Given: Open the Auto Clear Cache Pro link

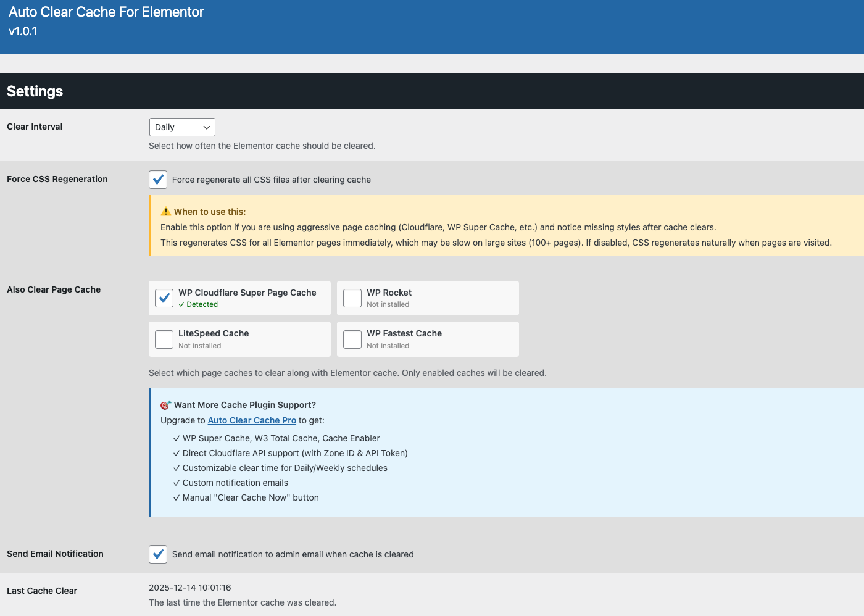Looking at the screenshot, I should [x=252, y=420].
